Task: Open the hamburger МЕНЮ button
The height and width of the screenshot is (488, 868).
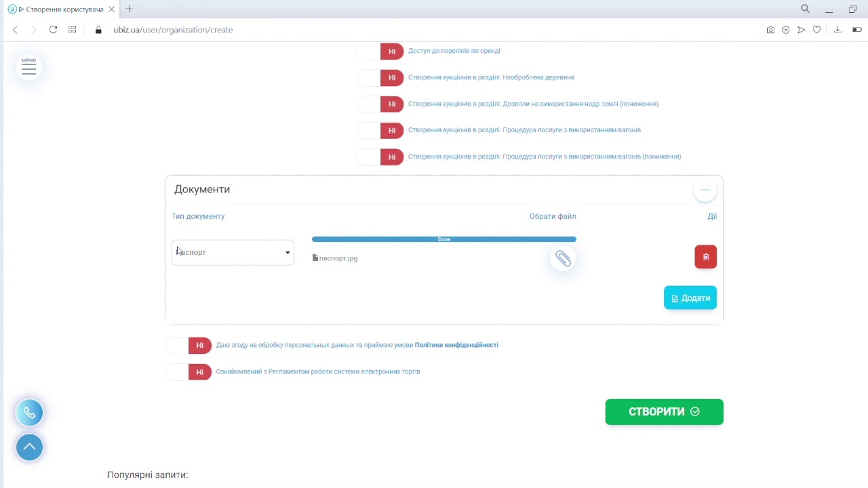Action: pos(28,67)
